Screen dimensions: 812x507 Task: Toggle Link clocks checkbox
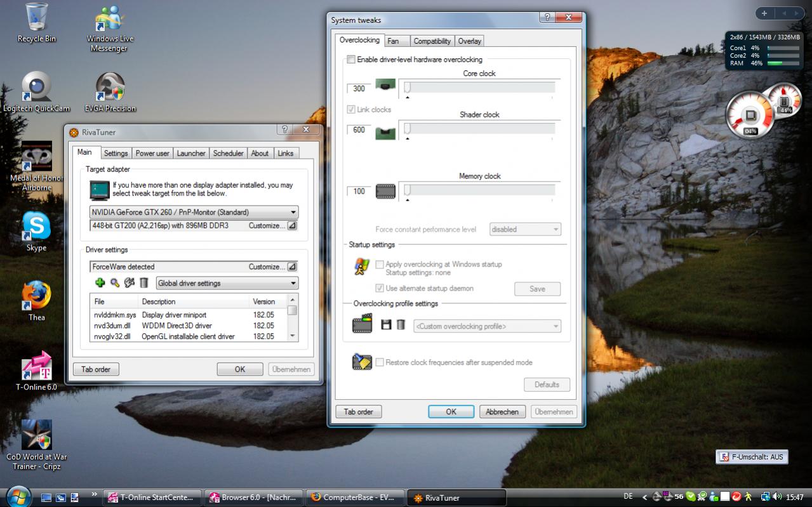click(x=350, y=110)
